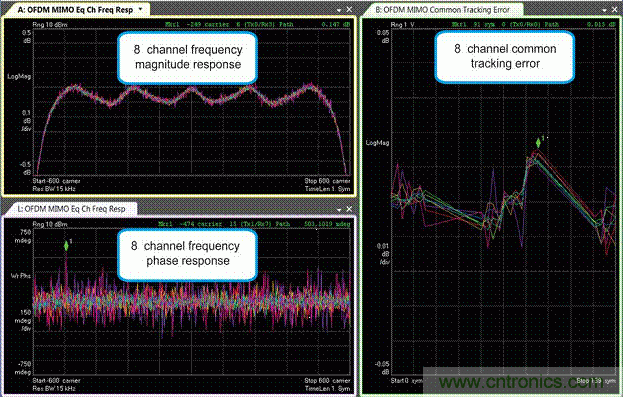Select marker 1 on the phase response trace

[66, 246]
